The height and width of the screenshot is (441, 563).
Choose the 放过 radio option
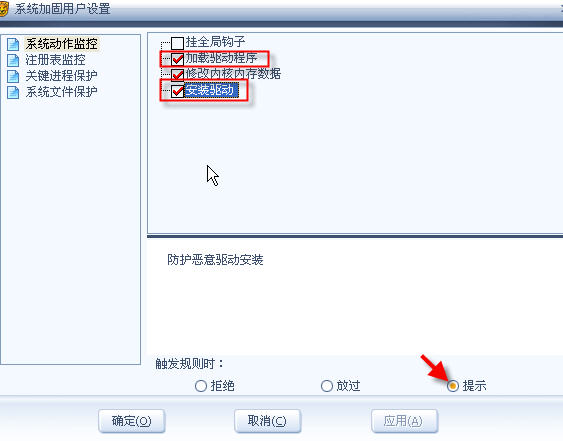(327, 386)
